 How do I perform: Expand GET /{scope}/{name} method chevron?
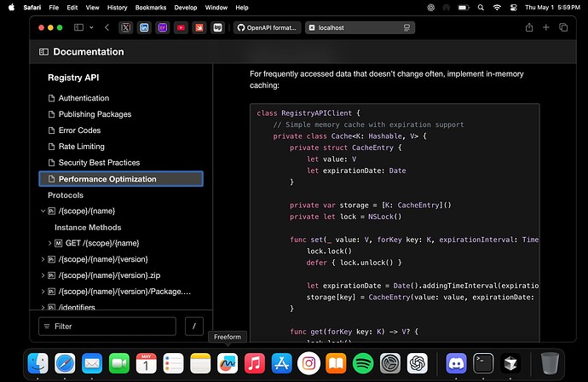(49, 244)
